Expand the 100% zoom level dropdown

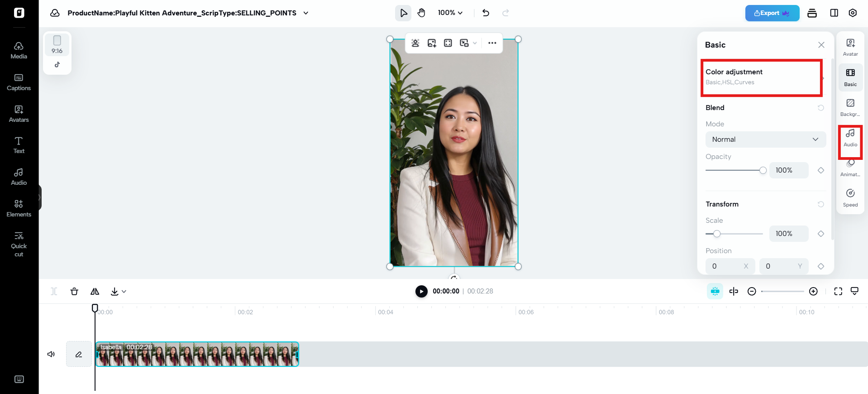pyautogui.click(x=450, y=13)
